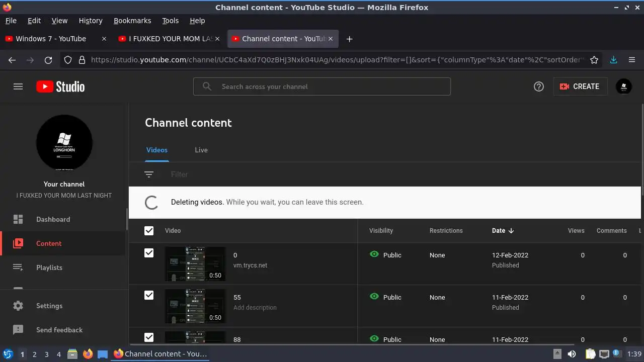Switch to workspace 2 on the taskbar

pyautogui.click(x=34, y=354)
